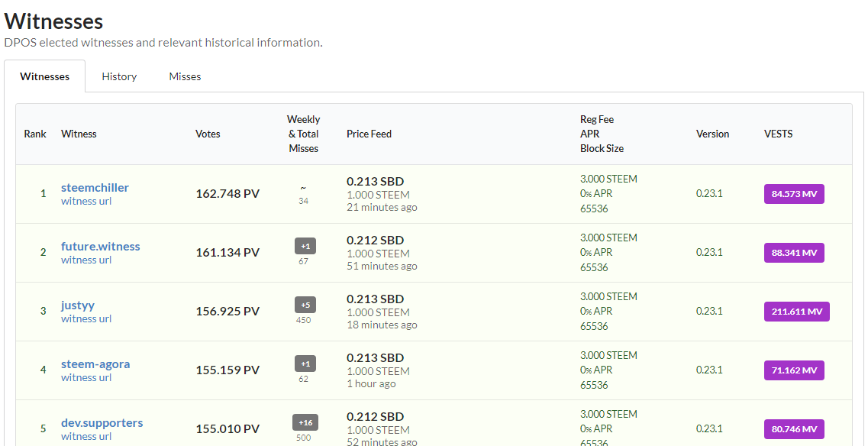Click the Votes column header
Viewport: 868px width, 446px height.
tap(208, 134)
